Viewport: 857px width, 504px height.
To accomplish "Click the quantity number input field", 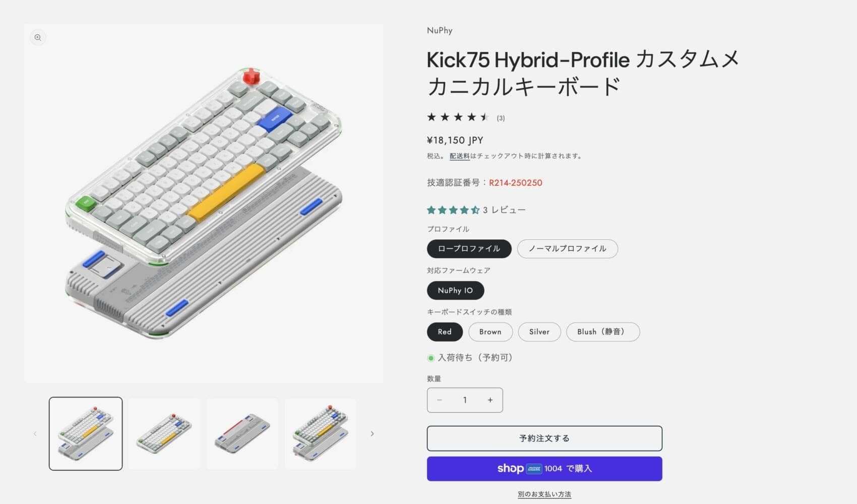I will (x=465, y=400).
